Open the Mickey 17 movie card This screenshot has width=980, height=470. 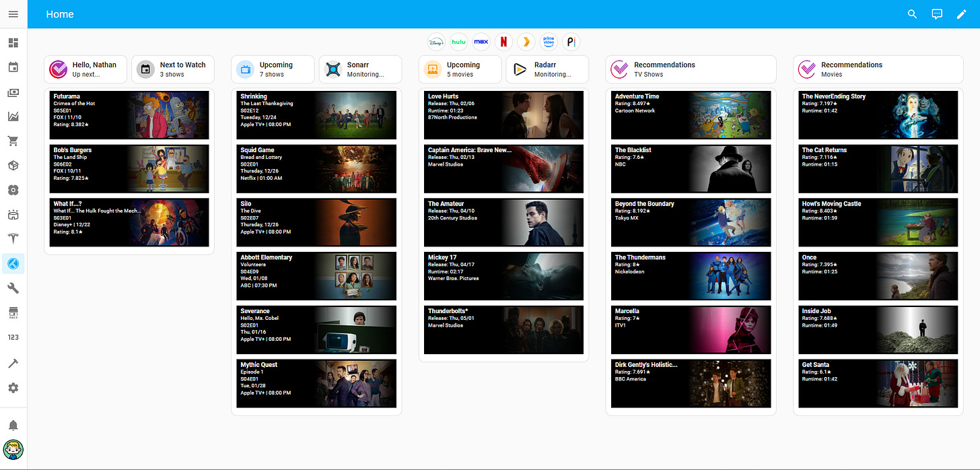tap(503, 276)
